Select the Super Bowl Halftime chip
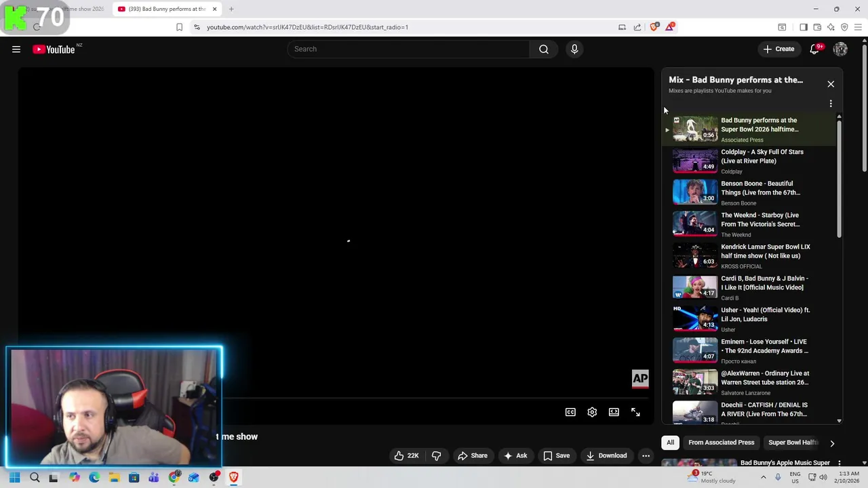Image resolution: width=868 pixels, height=488 pixels. tap(793, 443)
